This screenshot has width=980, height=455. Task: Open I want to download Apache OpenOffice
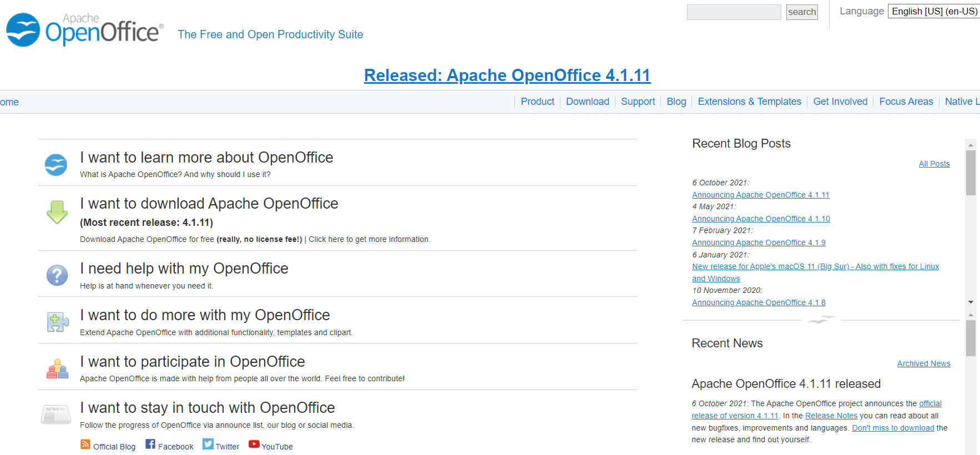point(209,204)
